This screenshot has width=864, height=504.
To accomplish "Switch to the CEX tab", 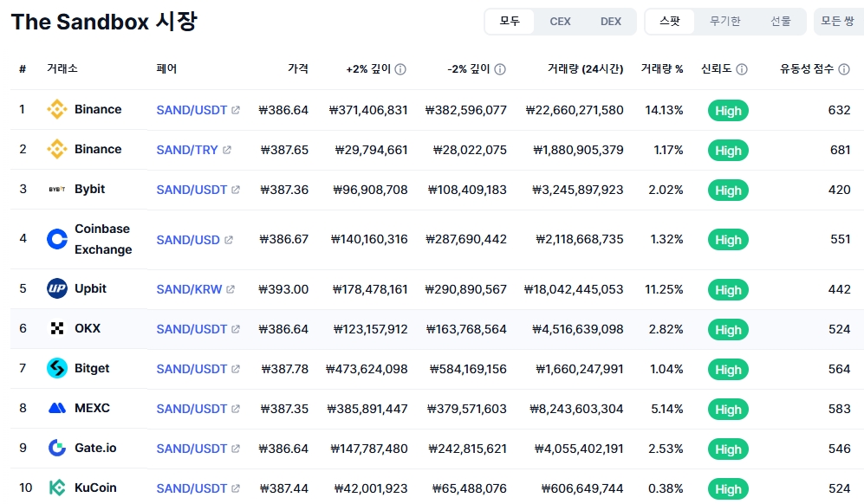I will click(x=560, y=22).
